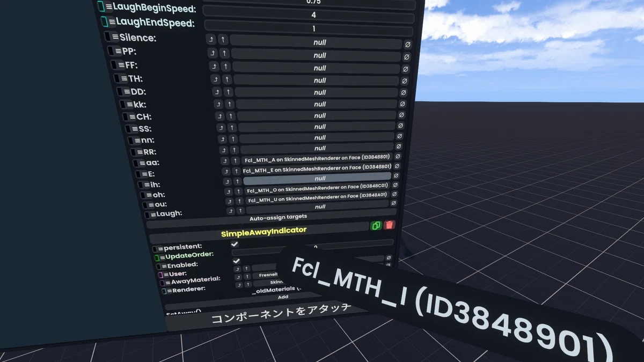The height and width of the screenshot is (362, 644).
Task: Click the straight up arrow in the SS row
Action: pyautogui.click(x=232, y=128)
